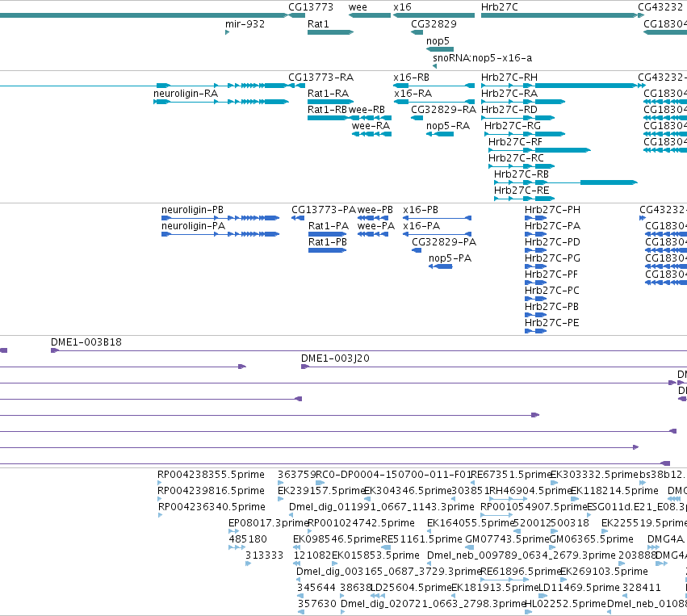Click the CG13773-RA transcript label
687x616 pixels.
point(320,78)
